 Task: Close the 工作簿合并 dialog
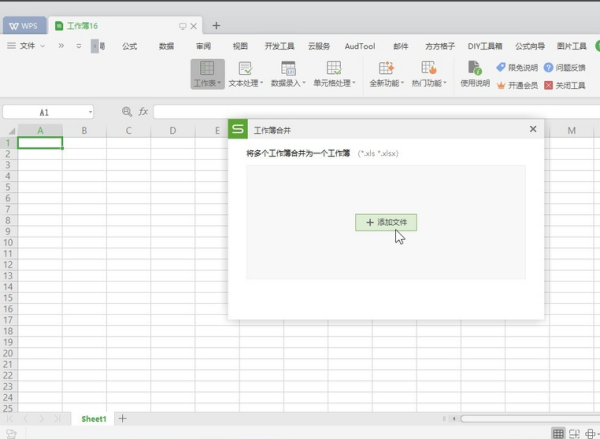[532, 129]
